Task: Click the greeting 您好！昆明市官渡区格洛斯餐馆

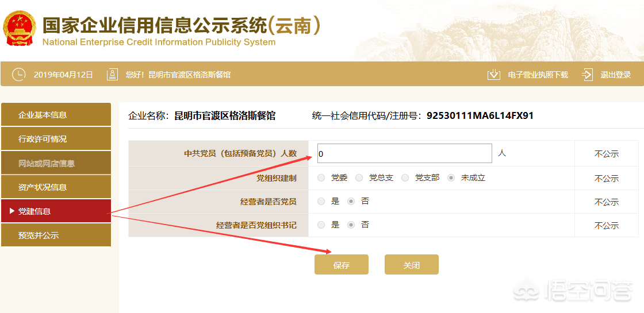Action: (178, 75)
